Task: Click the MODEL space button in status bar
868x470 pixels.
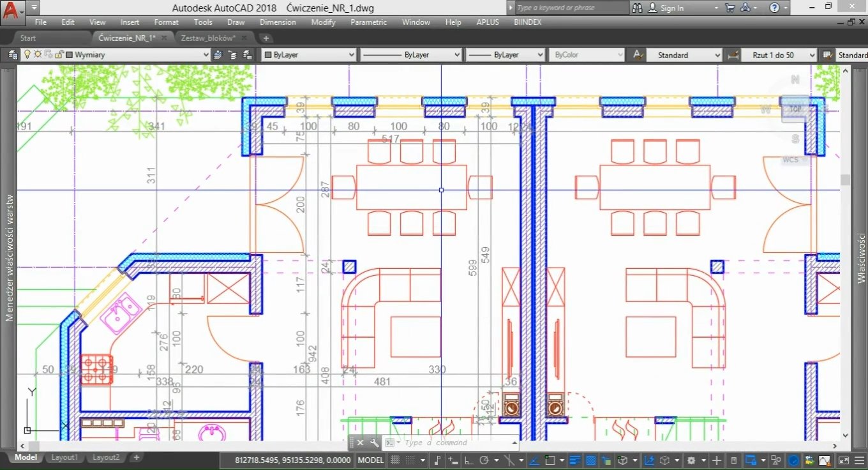Action: pyautogui.click(x=371, y=460)
